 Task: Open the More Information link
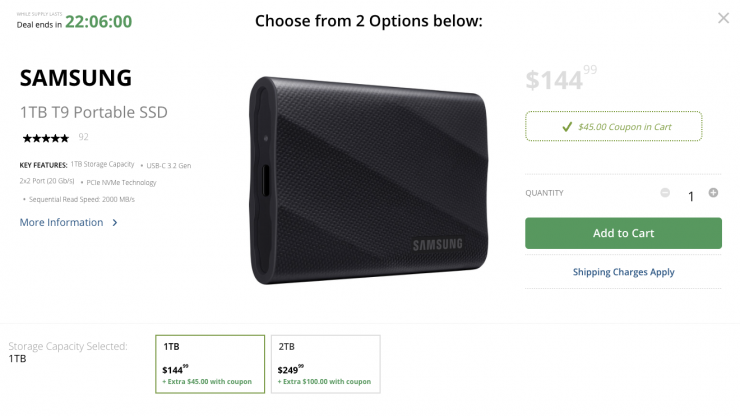[x=61, y=222]
